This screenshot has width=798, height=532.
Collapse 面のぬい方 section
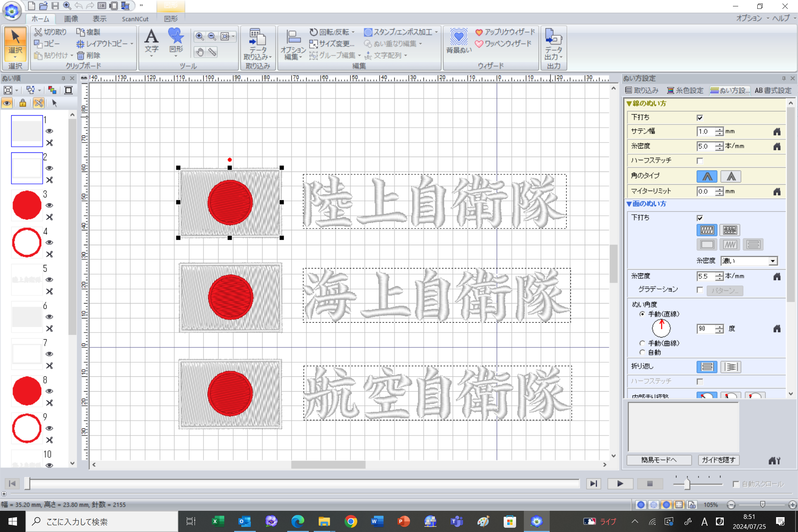pos(629,204)
